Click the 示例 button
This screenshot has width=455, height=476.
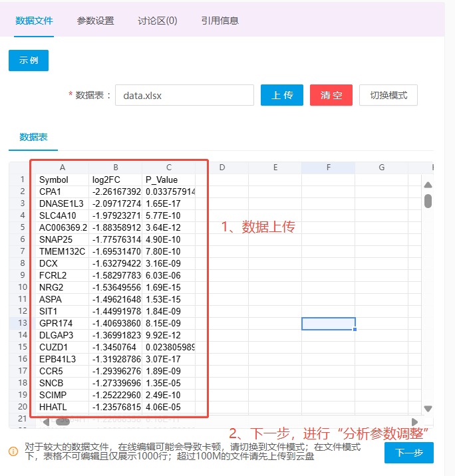point(29,60)
